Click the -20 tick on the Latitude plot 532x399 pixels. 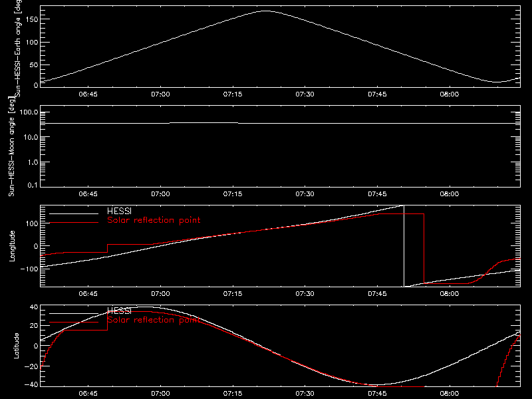click(x=31, y=366)
